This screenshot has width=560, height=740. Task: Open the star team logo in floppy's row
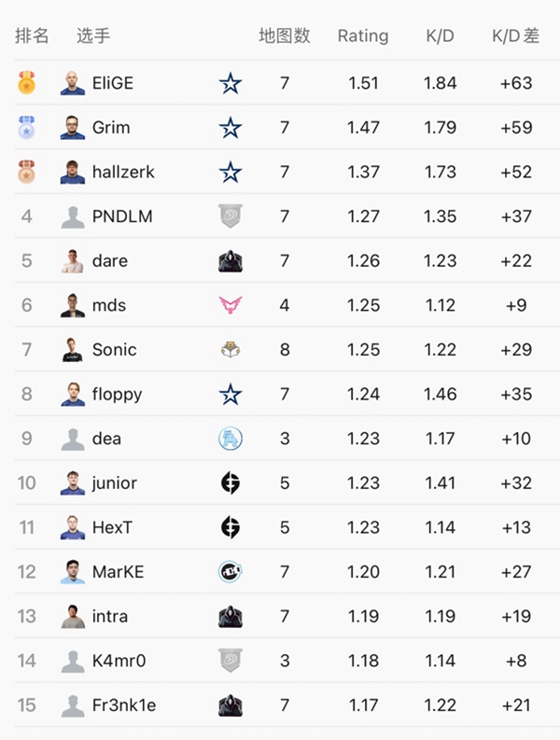click(x=231, y=394)
